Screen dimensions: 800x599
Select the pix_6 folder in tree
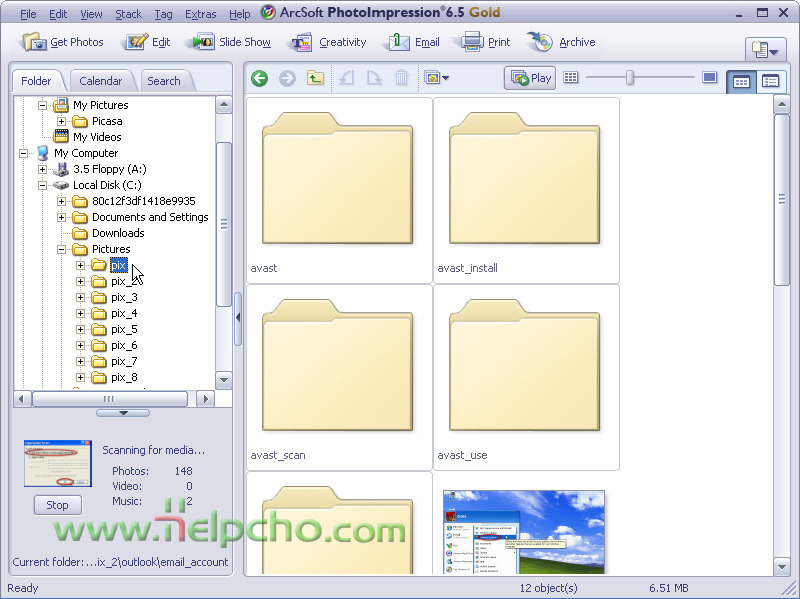(x=124, y=345)
